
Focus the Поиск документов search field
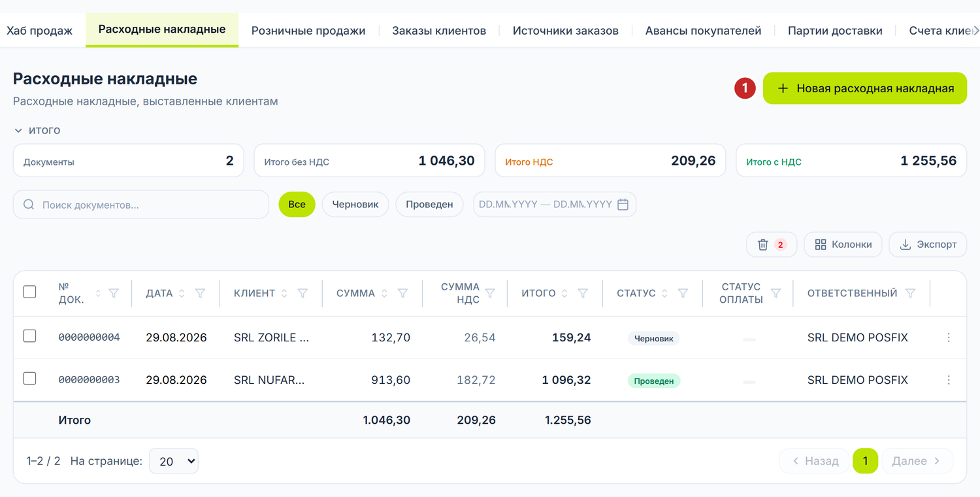click(x=141, y=205)
